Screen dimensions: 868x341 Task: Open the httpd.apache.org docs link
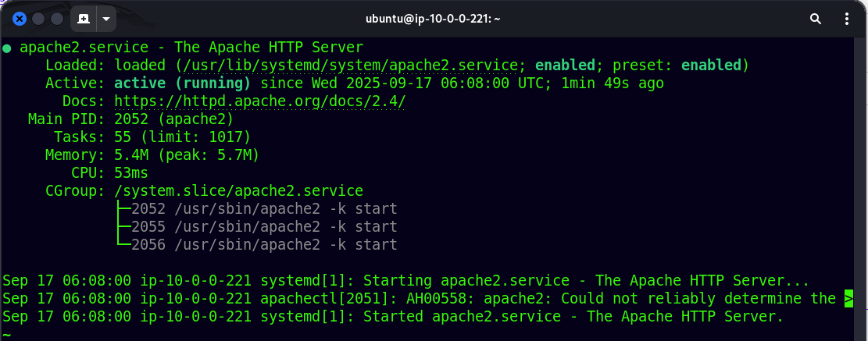(259, 101)
